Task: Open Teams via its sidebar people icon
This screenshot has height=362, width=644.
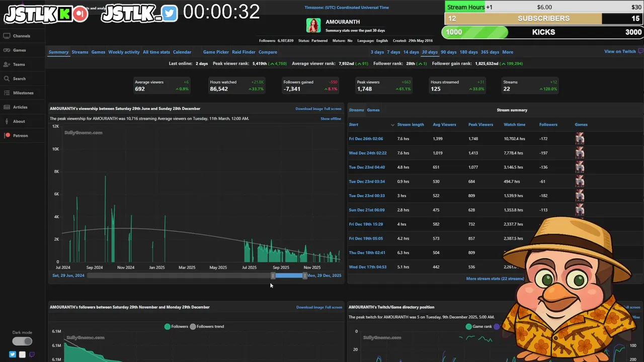Action: pyautogui.click(x=7, y=64)
